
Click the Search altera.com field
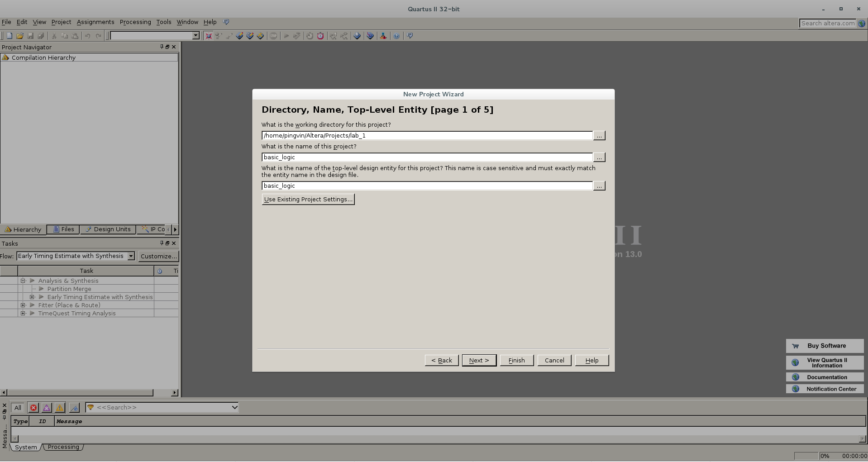[x=828, y=24]
